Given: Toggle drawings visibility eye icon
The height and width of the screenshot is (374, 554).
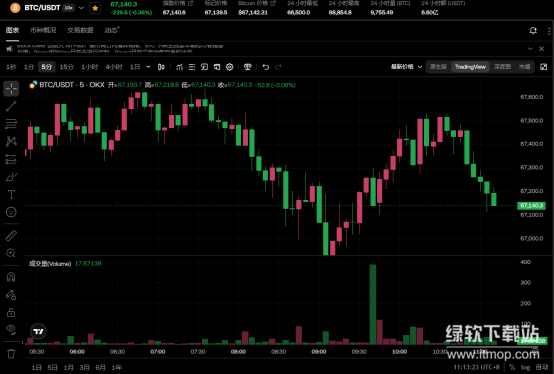Looking at the screenshot, I should pyautogui.click(x=11, y=329).
